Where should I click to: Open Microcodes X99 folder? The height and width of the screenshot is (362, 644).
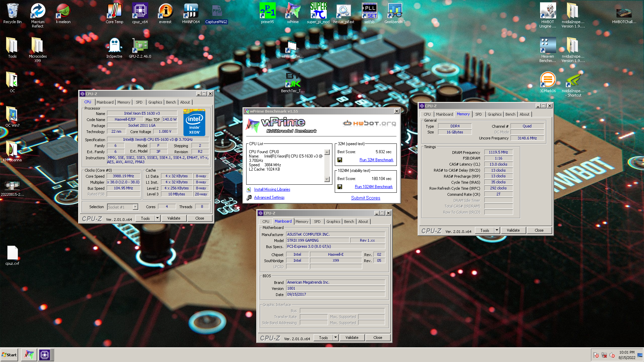pyautogui.click(x=38, y=50)
